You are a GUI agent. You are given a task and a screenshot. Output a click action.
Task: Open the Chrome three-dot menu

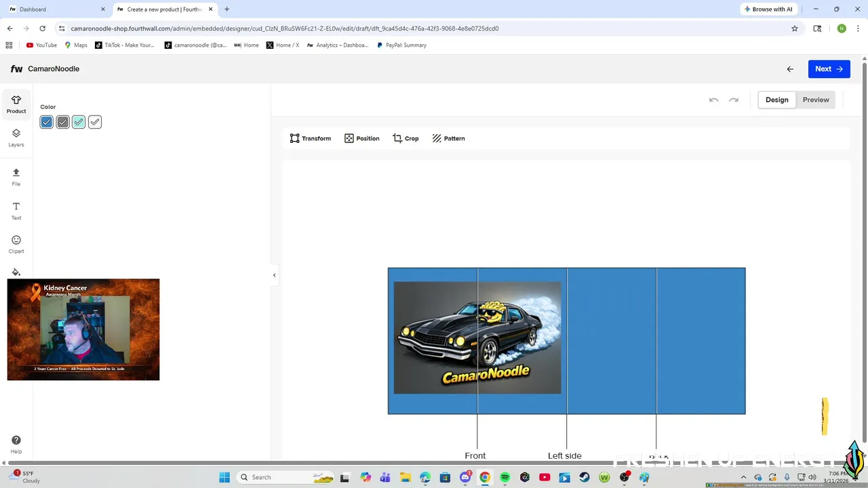tap(858, 28)
